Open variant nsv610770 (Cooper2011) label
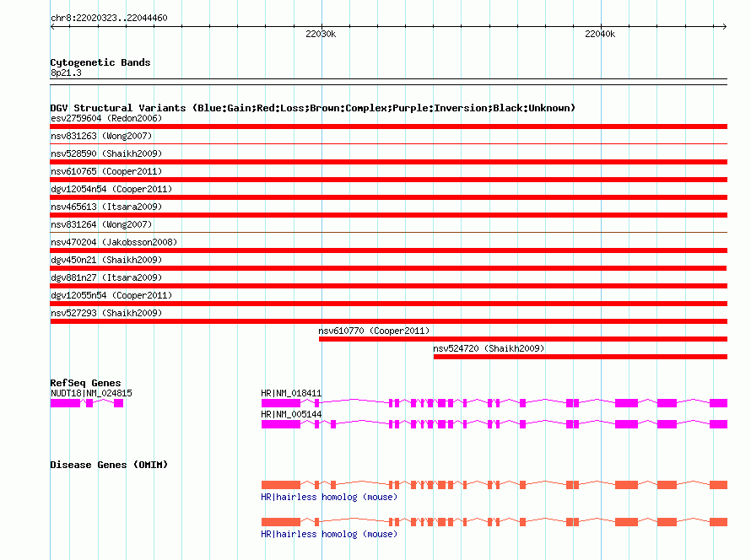 (x=374, y=331)
